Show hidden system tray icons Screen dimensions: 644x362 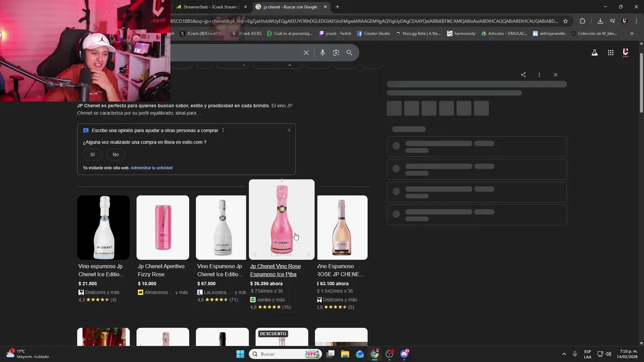pyautogui.click(x=564, y=354)
